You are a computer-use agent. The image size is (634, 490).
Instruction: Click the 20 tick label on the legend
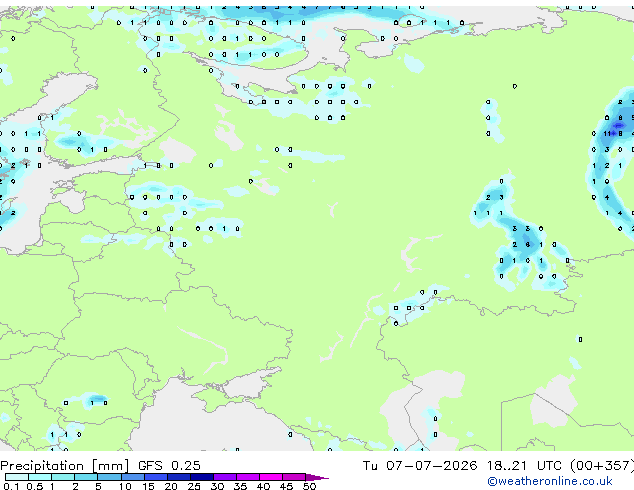click(x=171, y=486)
